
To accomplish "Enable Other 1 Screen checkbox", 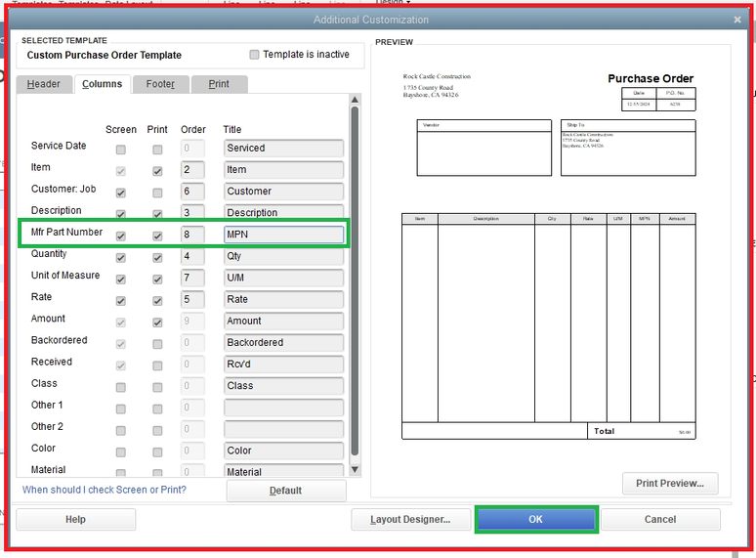I will click(120, 409).
